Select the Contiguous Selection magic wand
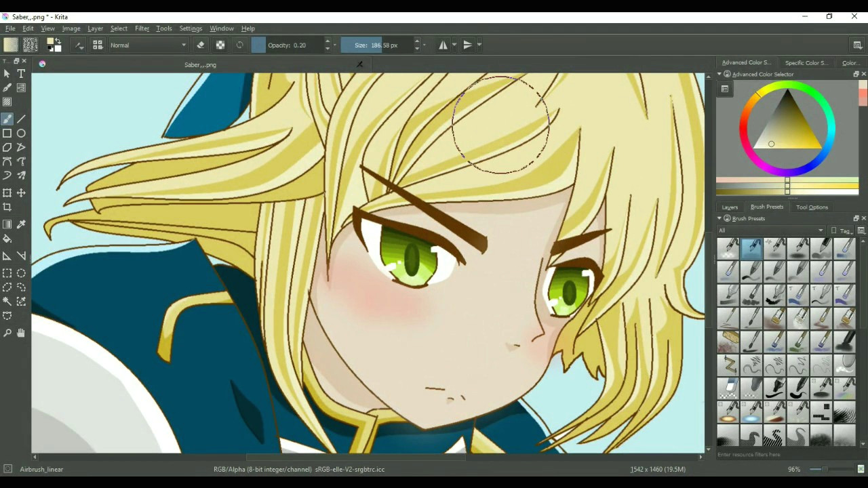 click(7, 301)
